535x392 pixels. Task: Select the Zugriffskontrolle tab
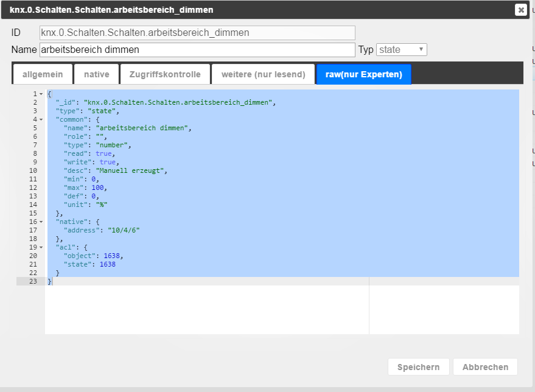coord(165,74)
